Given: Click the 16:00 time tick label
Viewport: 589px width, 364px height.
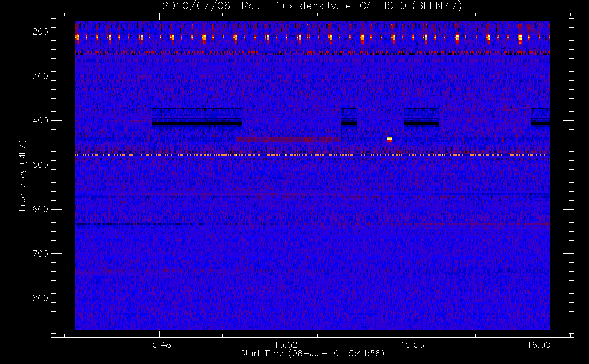Looking at the screenshot, I should tap(539, 345).
